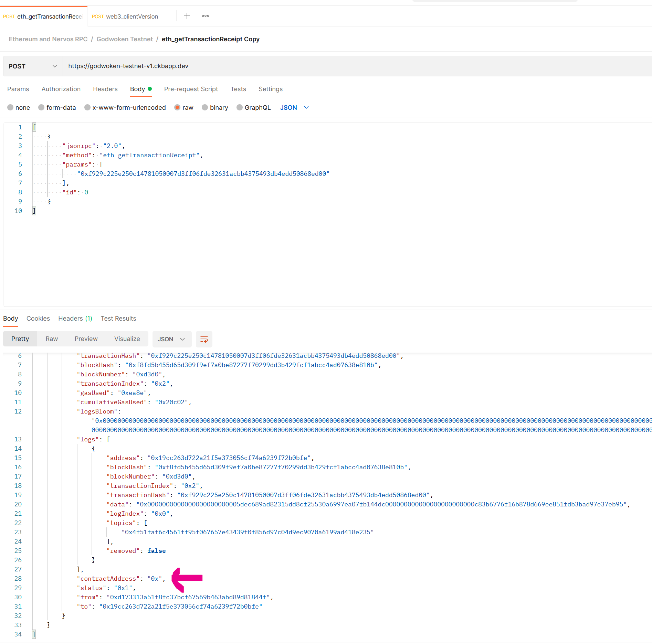This screenshot has width=652, height=644.
Task: Open a new request tab with plus icon
Action: 187,16
